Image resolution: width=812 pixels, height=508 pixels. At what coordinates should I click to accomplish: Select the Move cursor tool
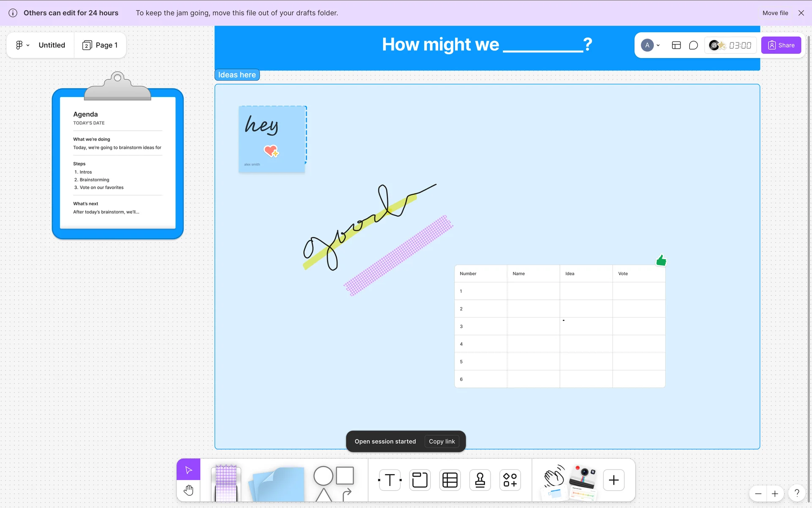pos(189,470)
